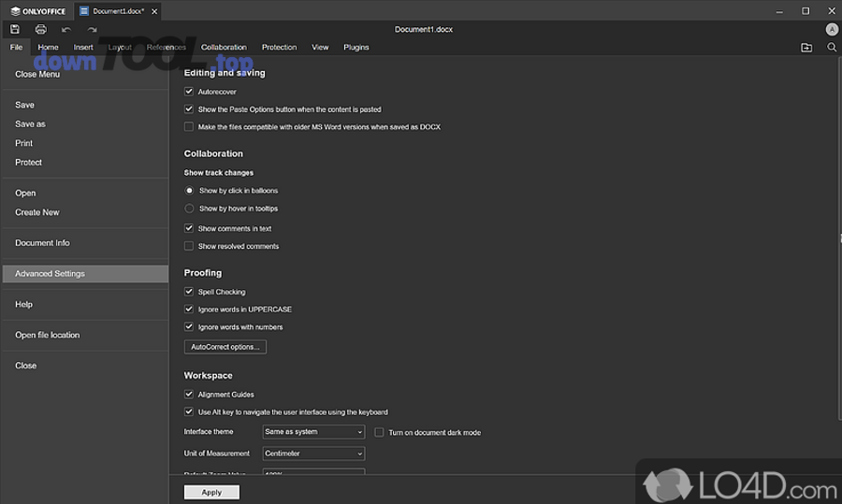Image resolution: width=842 pixels, height=504 pixels.
Task: Select Show by hover in tooltips option
Action: [x=189, y=209]
